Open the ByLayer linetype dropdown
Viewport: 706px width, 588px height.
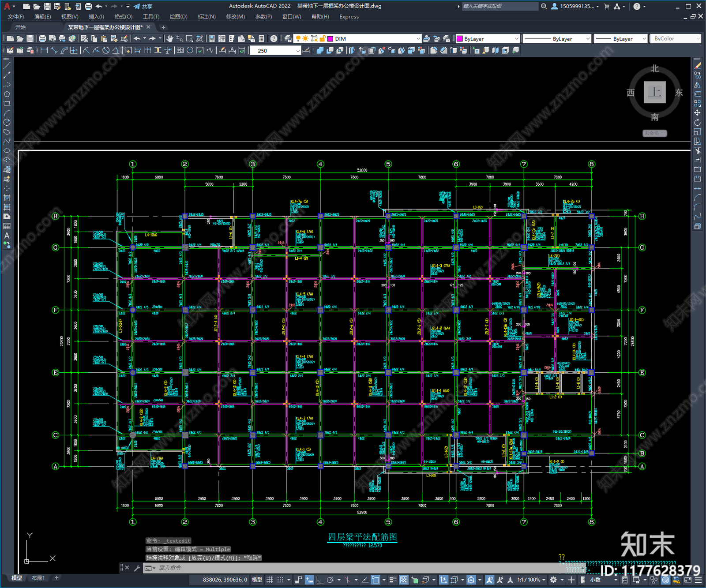(x=588, y=39)
